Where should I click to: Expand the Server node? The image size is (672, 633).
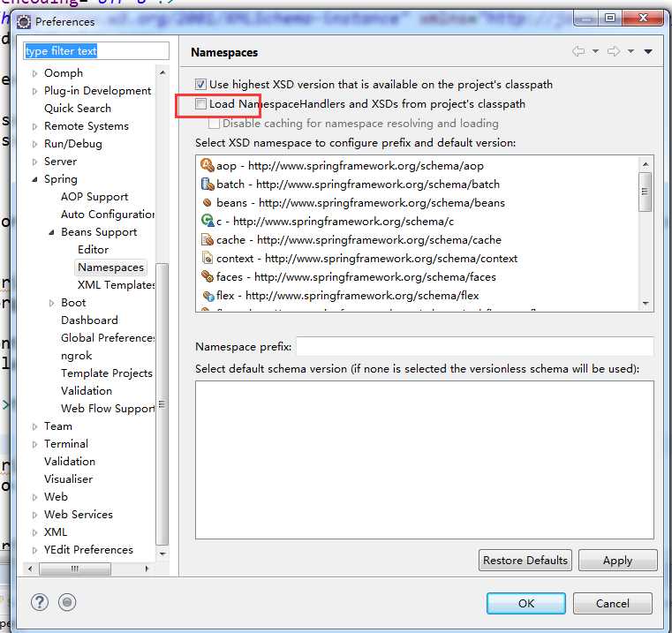(34, 162)
